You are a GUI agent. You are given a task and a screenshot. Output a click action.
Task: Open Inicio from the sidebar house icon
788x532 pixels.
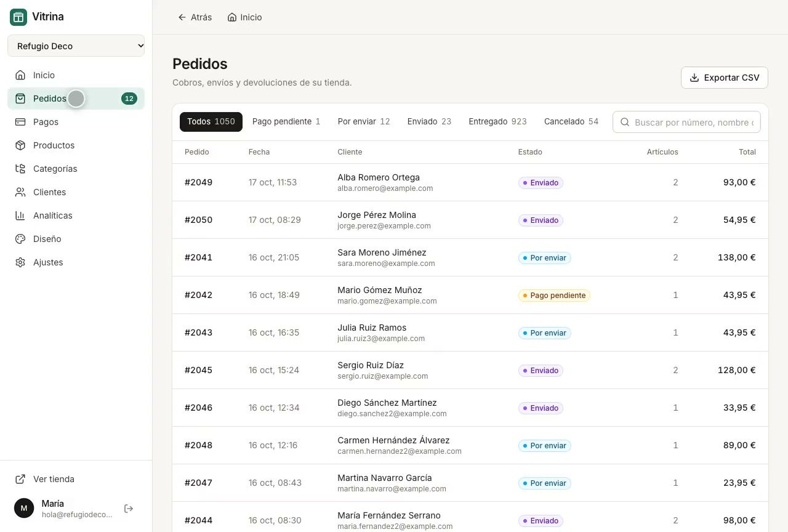20,75
